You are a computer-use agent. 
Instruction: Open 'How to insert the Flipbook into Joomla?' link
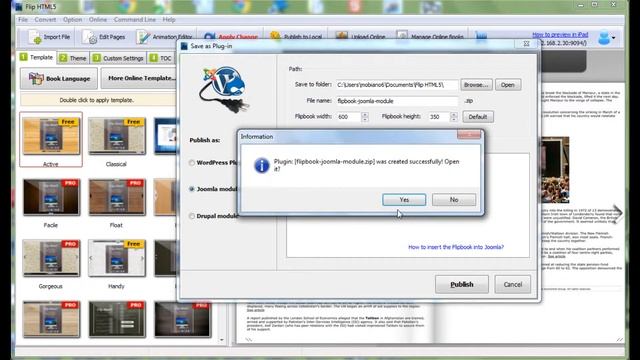(x=456, y=247)
